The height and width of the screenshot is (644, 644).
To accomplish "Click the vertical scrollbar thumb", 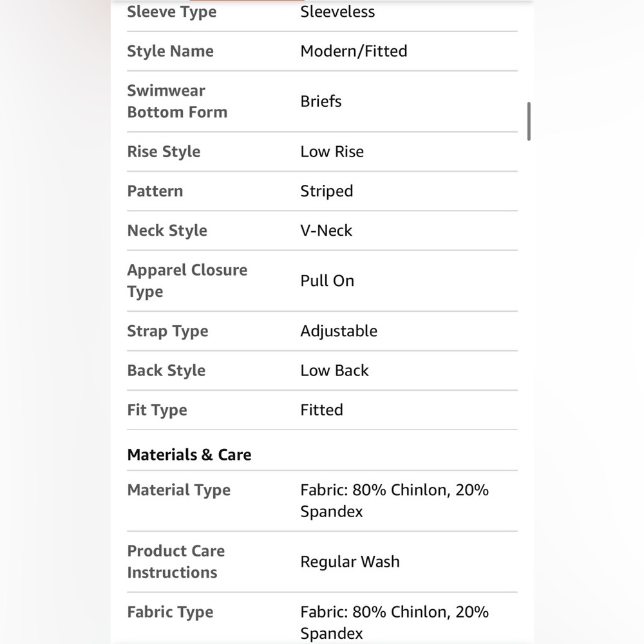I will pyautogui.click(x=529, y=122).
